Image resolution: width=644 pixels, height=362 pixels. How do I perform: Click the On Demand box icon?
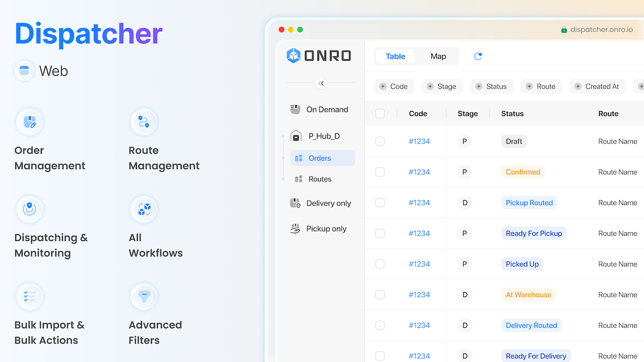pos(295,109)
